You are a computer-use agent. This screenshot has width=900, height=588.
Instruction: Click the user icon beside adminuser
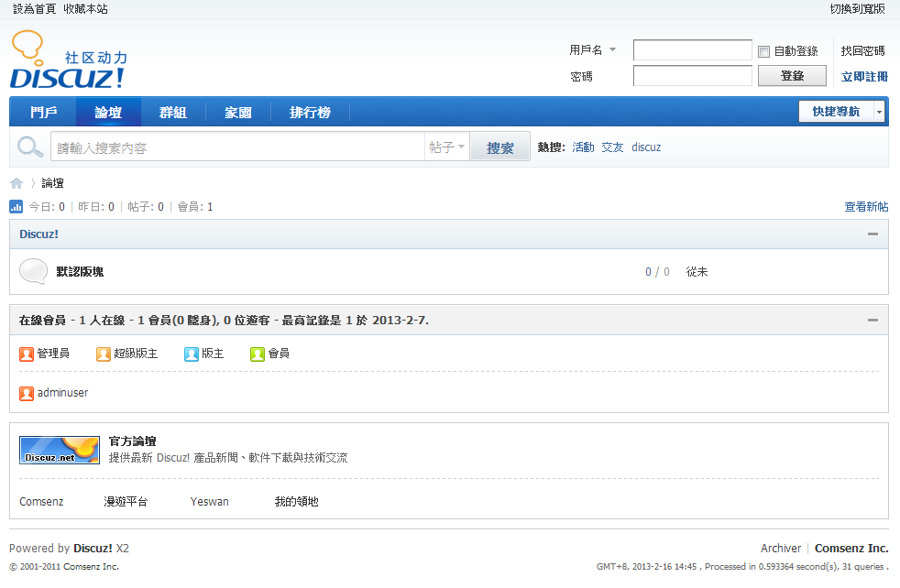pos(27,394)
